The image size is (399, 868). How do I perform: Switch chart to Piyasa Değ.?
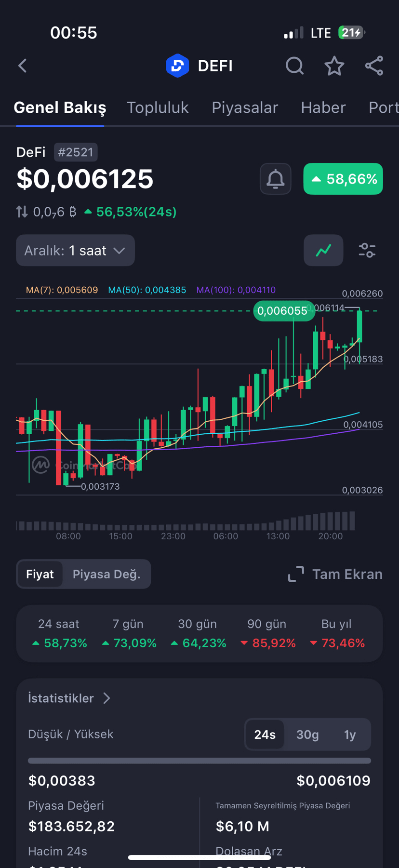[106, 574]
